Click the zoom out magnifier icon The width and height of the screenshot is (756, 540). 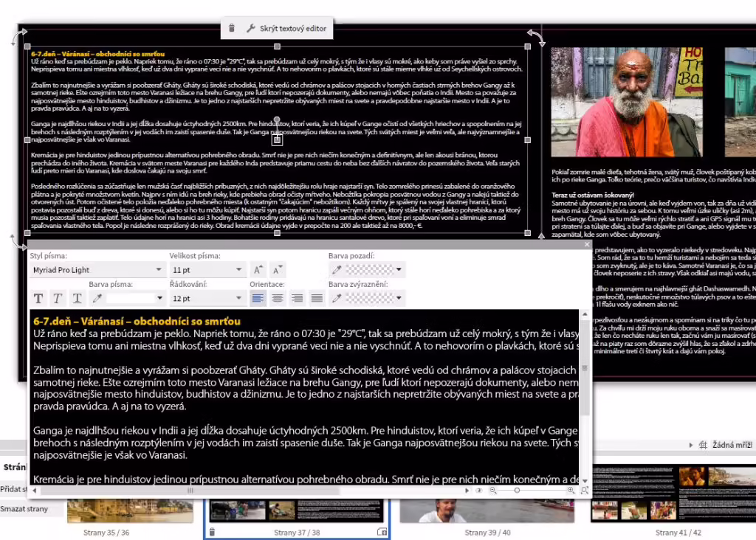coord(492,491)
